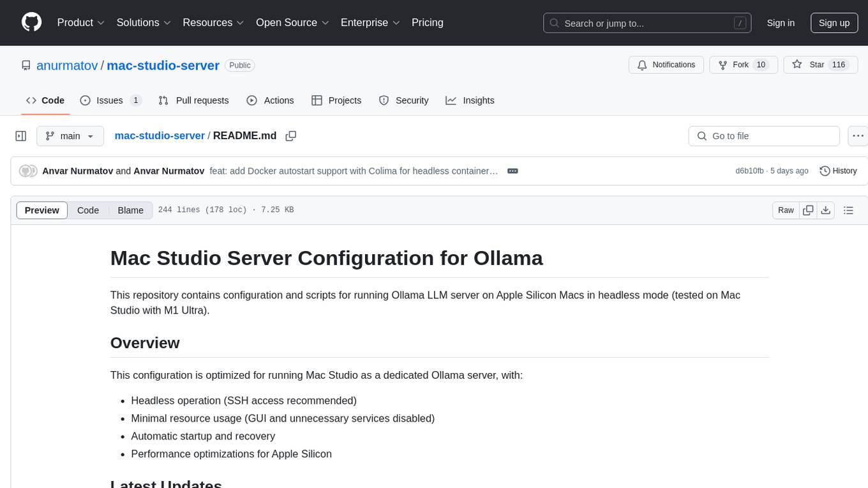The height and width of the screenshot is (488, 868).
Task: Click the Star count 116
Action: (x=839, y=65)
